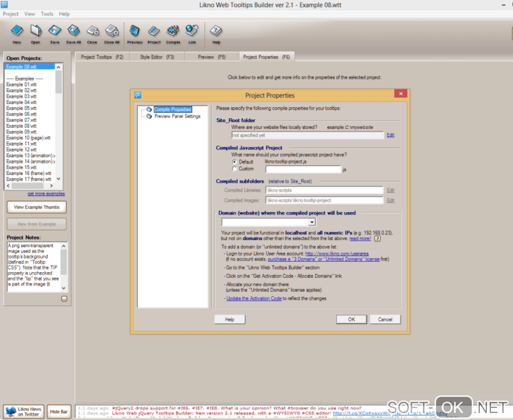Click the Project Properties dialog title icon

138,95
